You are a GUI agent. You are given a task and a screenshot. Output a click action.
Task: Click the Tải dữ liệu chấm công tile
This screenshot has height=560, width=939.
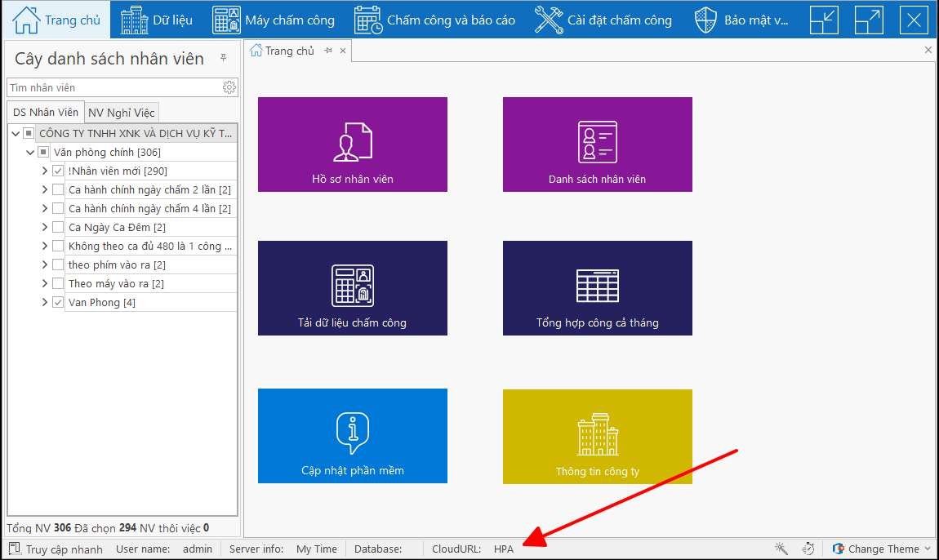click(352, 287)
